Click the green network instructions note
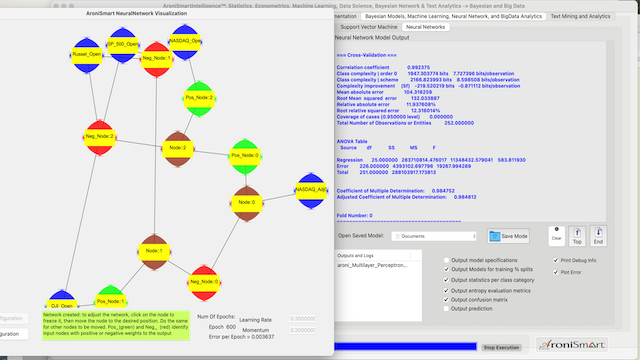Screen dimensions: 640x360 click(x=116, y=325)
